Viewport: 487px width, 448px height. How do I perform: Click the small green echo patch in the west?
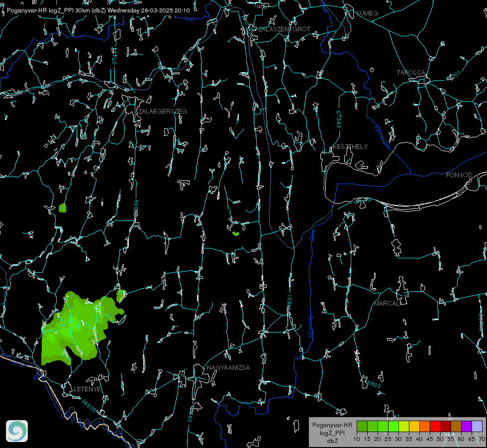[62, 208]
